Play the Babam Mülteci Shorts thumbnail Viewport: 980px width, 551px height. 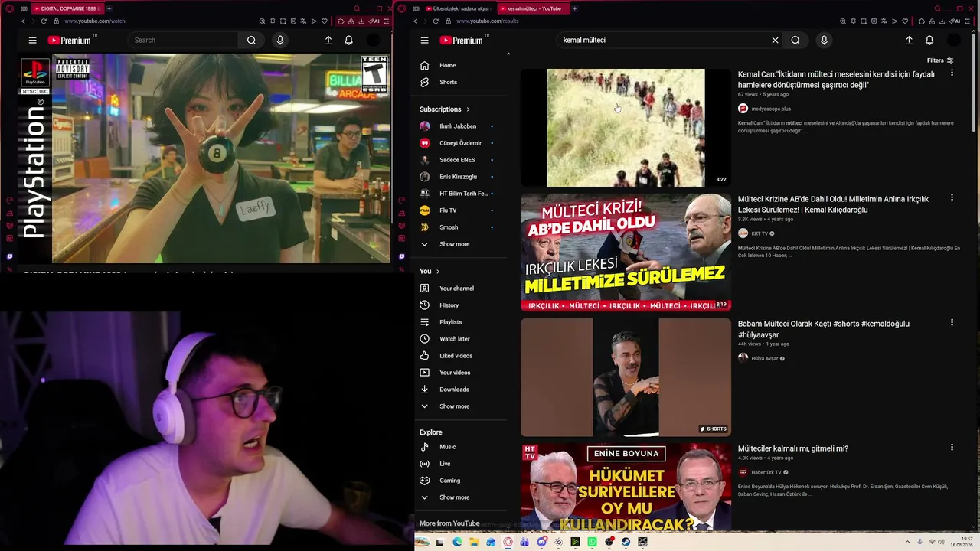[x=626, y=377]
